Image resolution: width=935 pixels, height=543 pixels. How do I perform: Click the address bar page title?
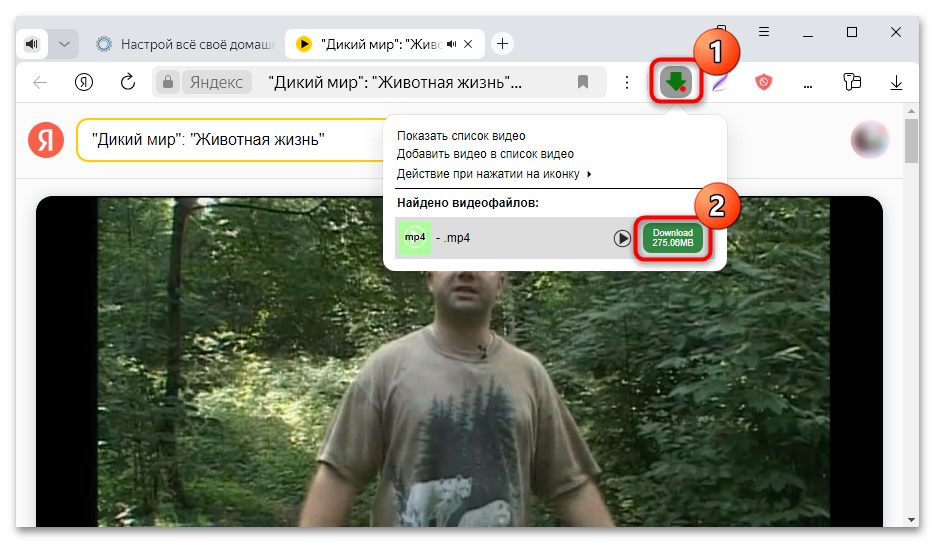(395, 82)
